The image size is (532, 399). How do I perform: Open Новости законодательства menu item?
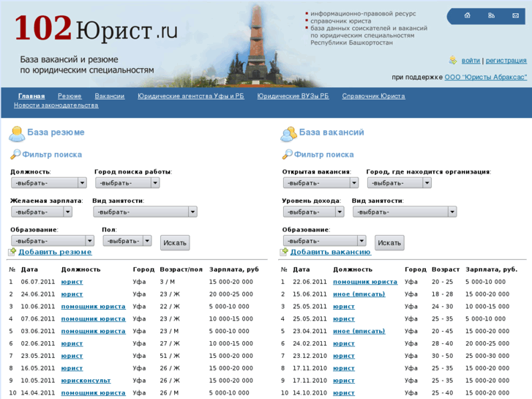pos(56,105)
